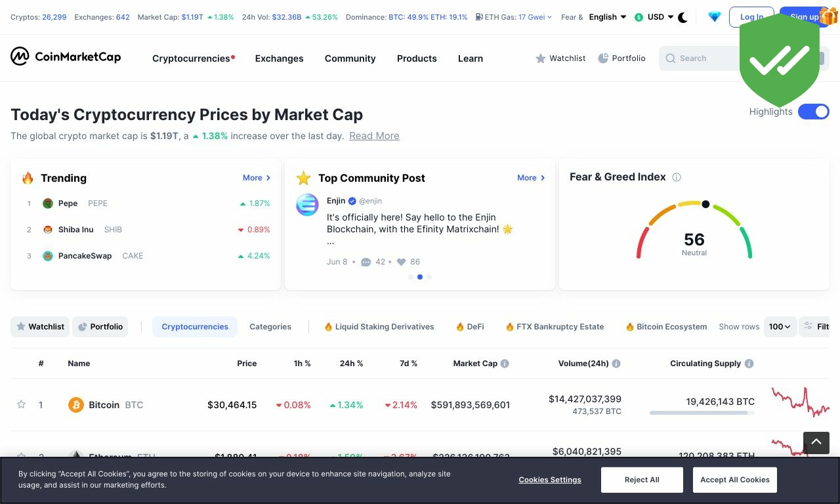Click Bitcoin 7-day price chart
Screen dimensions: 840x504
(x=801, y=403)
